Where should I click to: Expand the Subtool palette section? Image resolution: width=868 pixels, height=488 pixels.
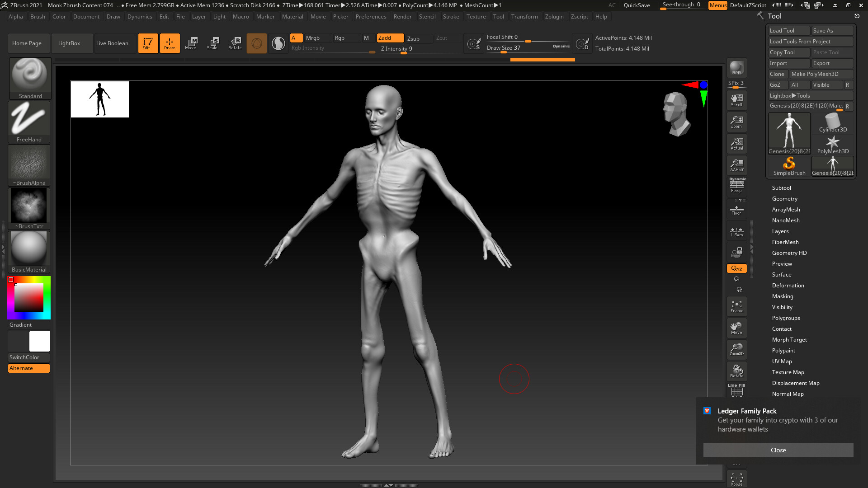point(781,188)
